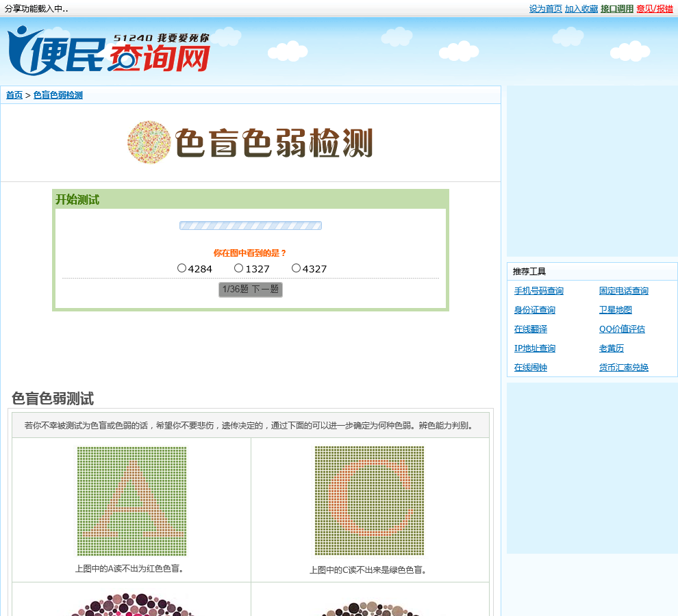Open the 设为首页 link
The height and width of the screenshot is (616, 678).
pyautogui.click(x=545, y=9)
